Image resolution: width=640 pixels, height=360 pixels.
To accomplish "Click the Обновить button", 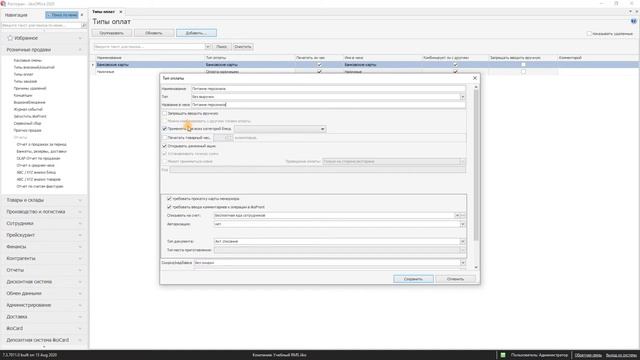I will (x=154, y=33).
